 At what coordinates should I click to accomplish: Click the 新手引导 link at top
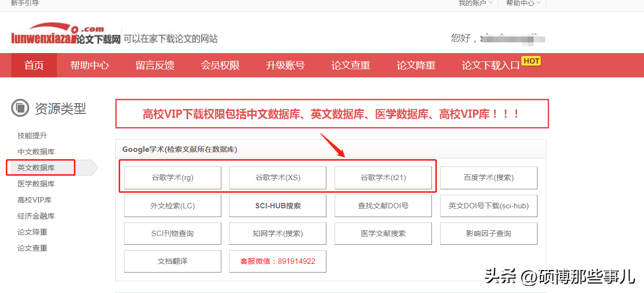25,3
